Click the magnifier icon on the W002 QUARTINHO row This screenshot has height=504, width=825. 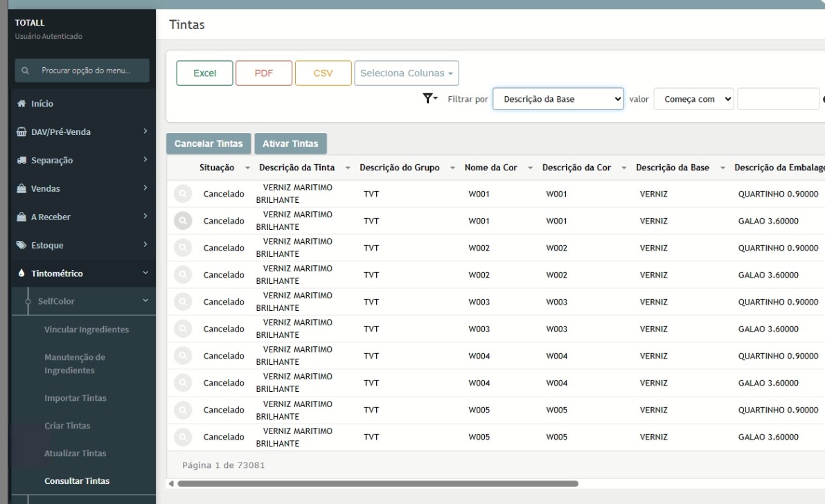point(183,248)
